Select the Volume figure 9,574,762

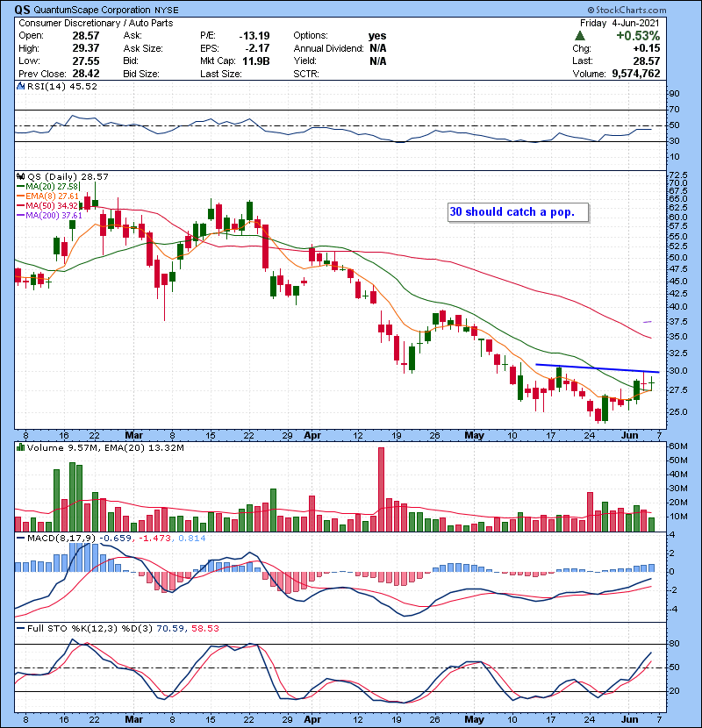pyautogui.click(x=636, y=74)
